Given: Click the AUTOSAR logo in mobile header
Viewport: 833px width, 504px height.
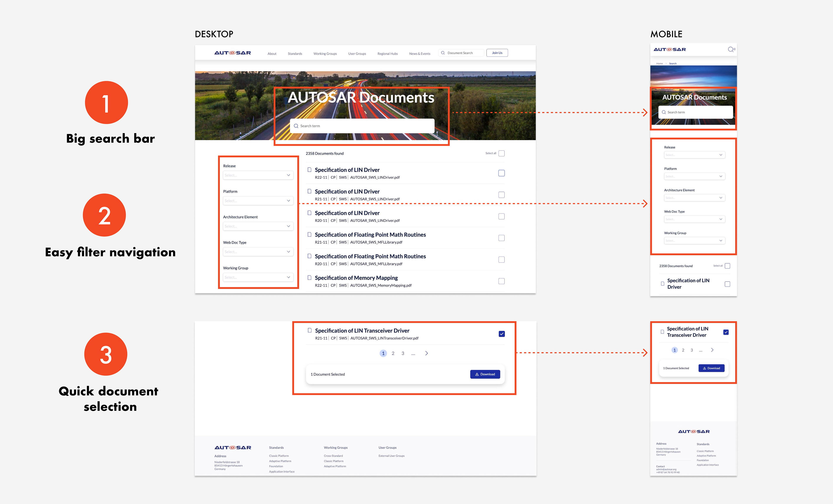Looking at the screenshot, I should tap(670, 49).
